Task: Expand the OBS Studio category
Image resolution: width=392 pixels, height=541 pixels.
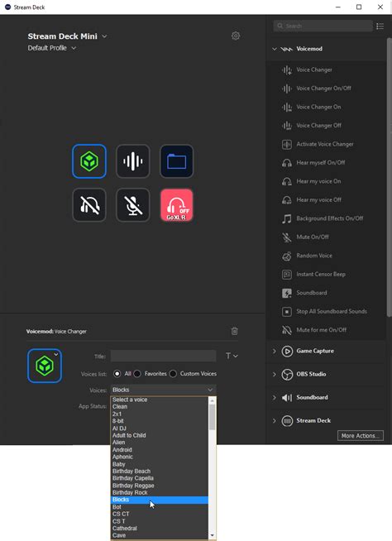Action: (x=275, y=374)
